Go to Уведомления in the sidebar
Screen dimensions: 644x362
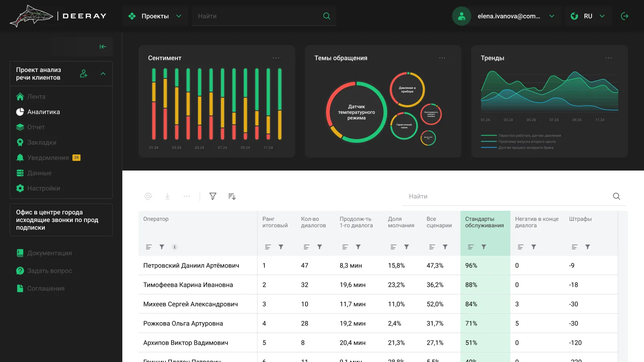pos(48,158)
